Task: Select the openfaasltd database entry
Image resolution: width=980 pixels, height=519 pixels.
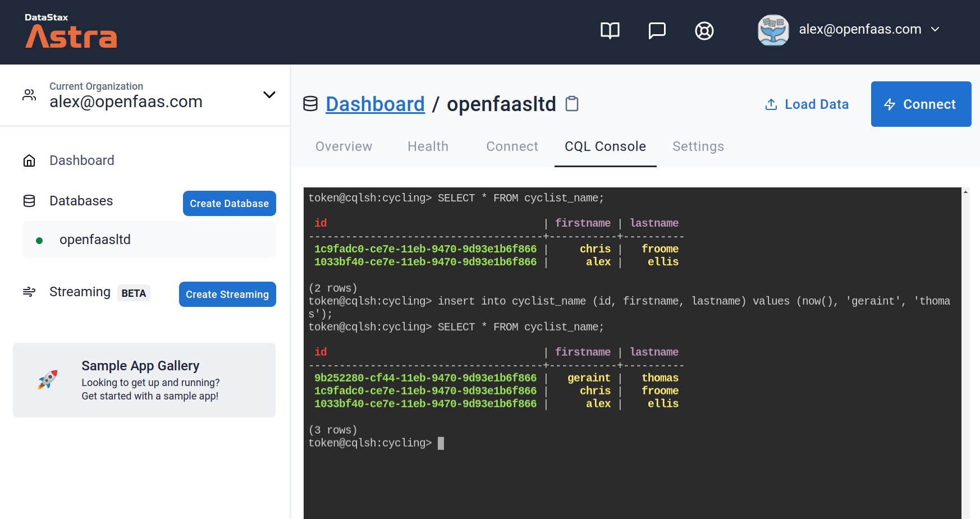Action: tap(149, 240)
